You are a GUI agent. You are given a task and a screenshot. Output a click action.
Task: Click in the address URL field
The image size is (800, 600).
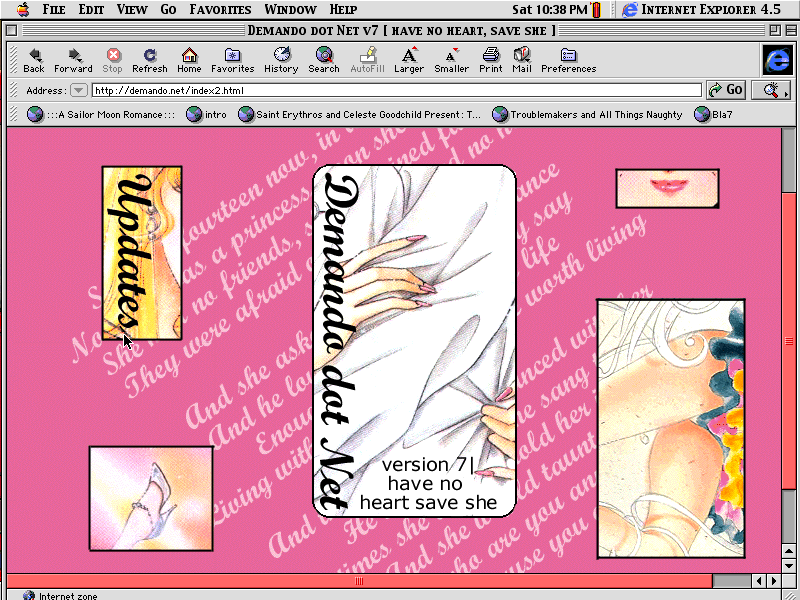[395, 90]
